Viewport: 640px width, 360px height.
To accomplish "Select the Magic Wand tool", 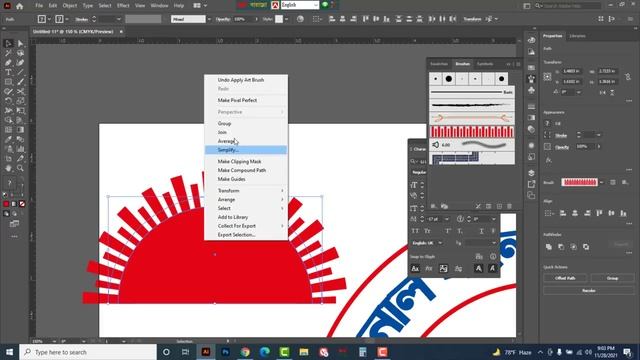I will (8, 53).
